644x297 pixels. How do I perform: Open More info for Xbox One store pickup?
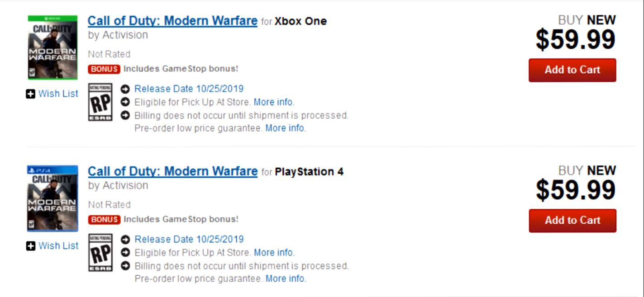[x=274, y=102]
